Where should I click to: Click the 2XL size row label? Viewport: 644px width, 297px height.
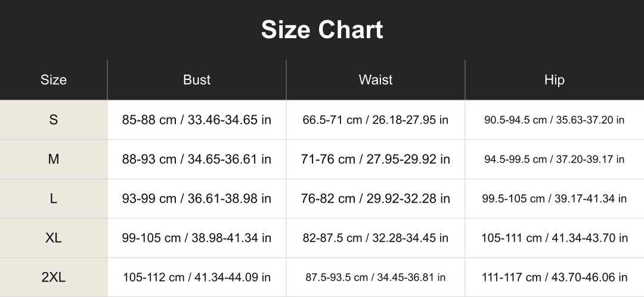click(x=54, y=277)
